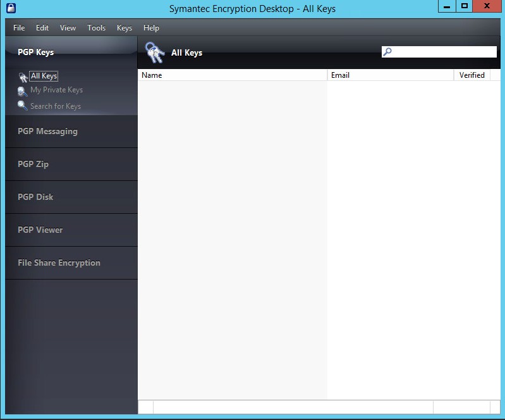Sort keys by Name column header
The height and width of the screenshot is (420, 505).
[x=232, y=75]
